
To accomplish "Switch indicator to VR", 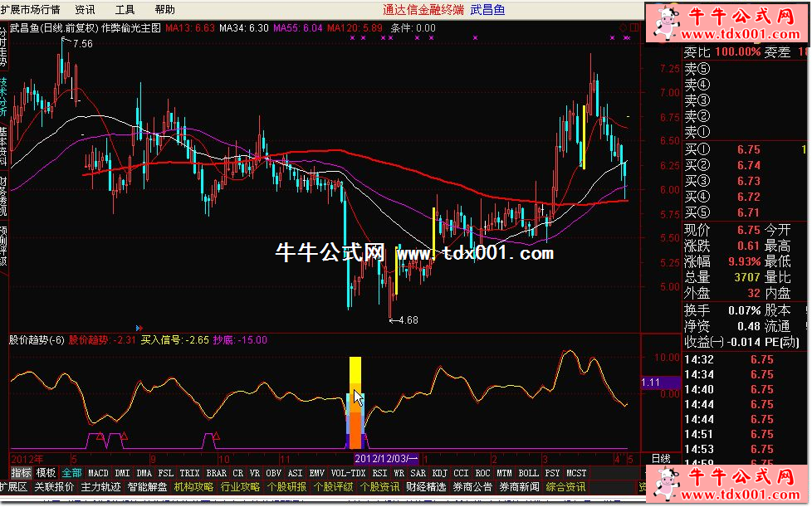I will pos(254,473).
